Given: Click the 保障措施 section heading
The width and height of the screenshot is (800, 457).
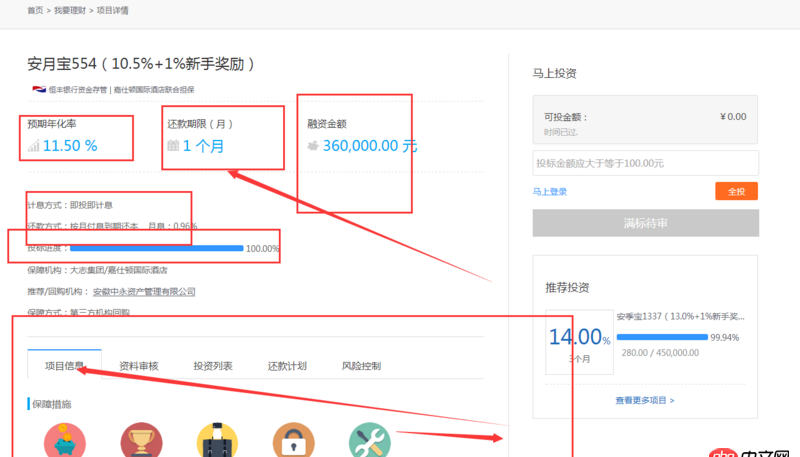Looking at the screenshot, I should click(x=52, y=404).
